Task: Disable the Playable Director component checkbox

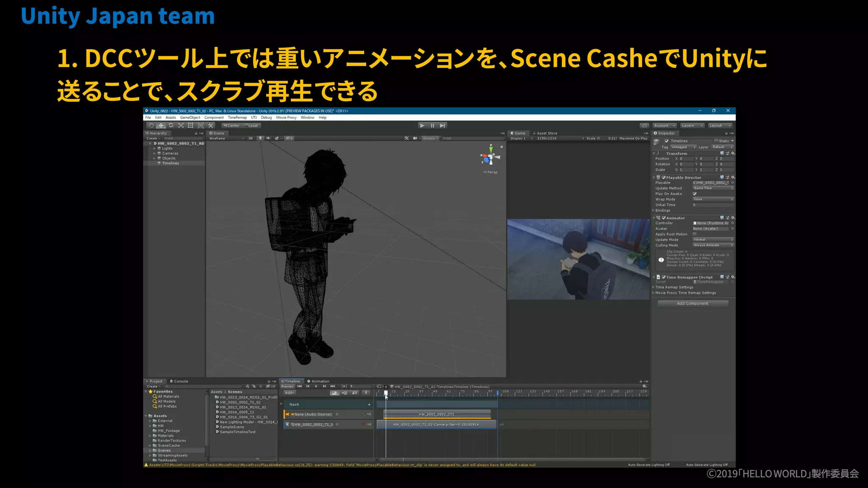Action: coord(664,177)
